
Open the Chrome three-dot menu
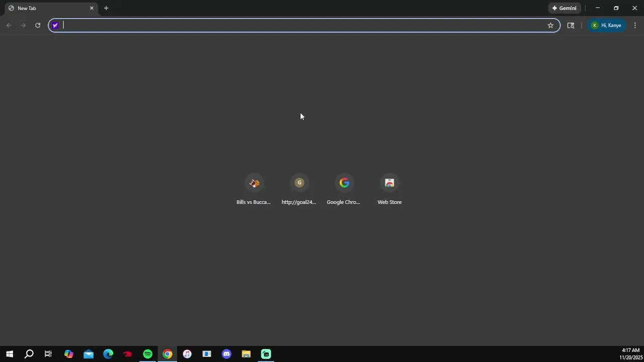(635, 25)
